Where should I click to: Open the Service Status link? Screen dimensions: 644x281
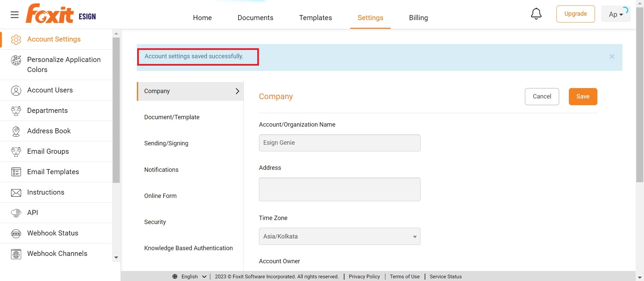(x=445, y=277)
